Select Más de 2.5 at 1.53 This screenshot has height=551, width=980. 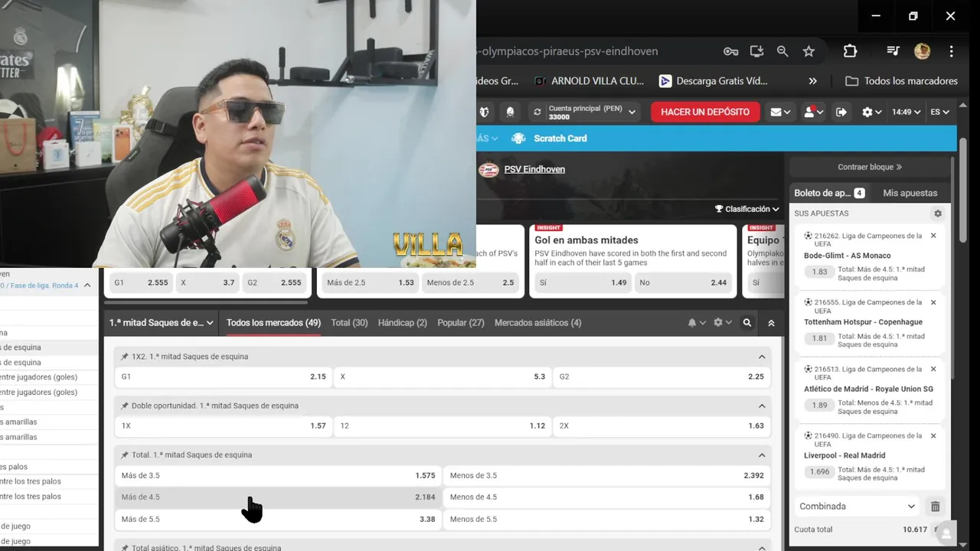point(370,282)
